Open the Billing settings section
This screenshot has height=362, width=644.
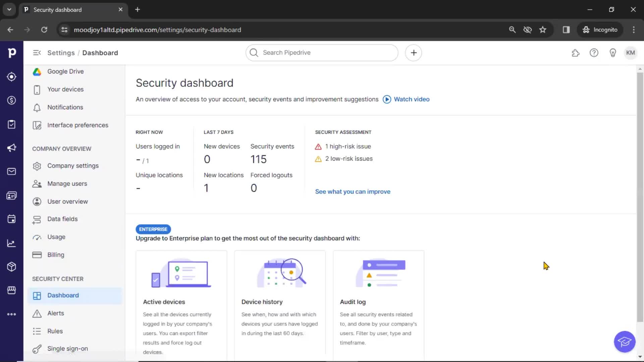(56, 255)
